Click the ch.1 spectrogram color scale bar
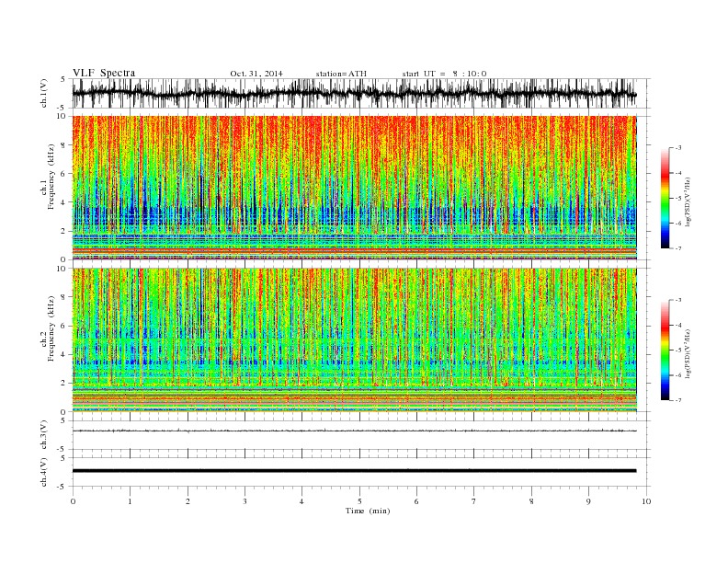The width and height of the screenshot is (728, 563). coord(665,198)
